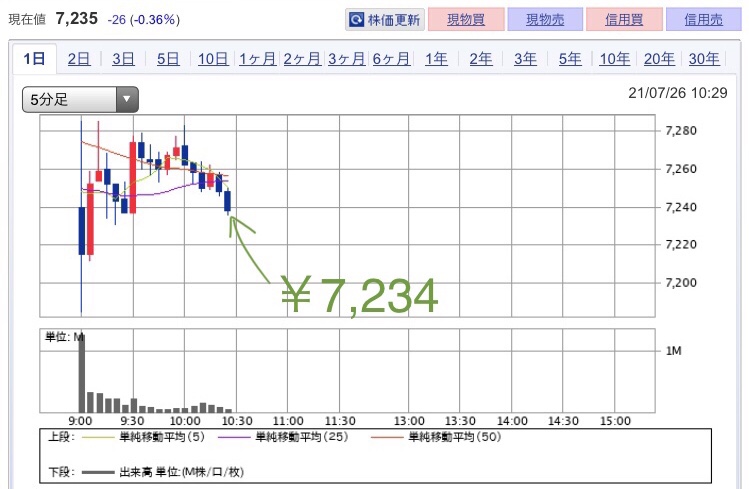Switch to the 5日 range tab
Image resolution: width=749 pixels, height=489 pixels.
pos(168,59)
